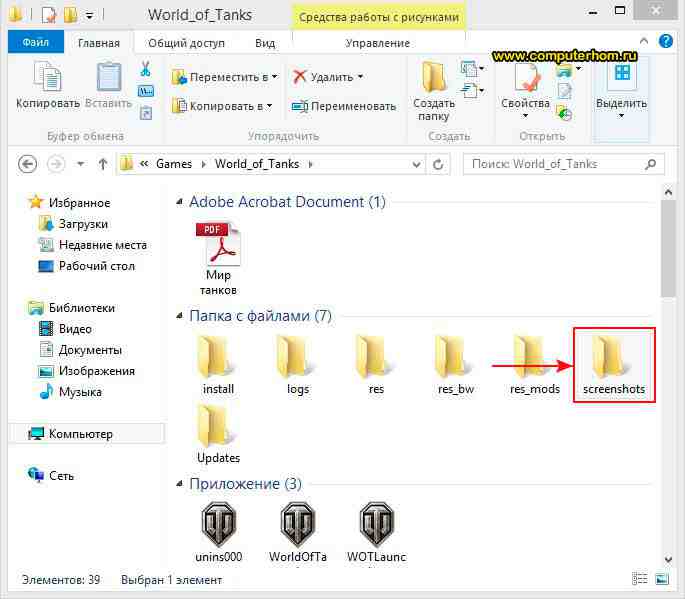
Task: Open Properties (Свойства) checkmark icon
Action: point(525,78)
